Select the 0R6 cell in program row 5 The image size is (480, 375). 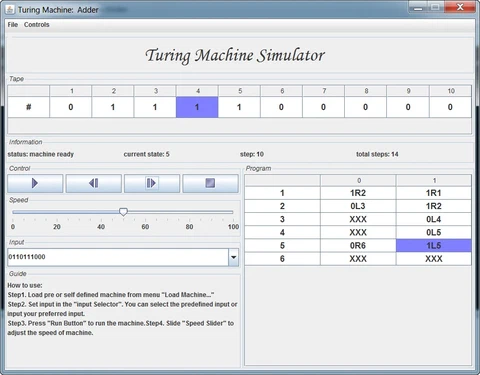(x=358, y=246)
